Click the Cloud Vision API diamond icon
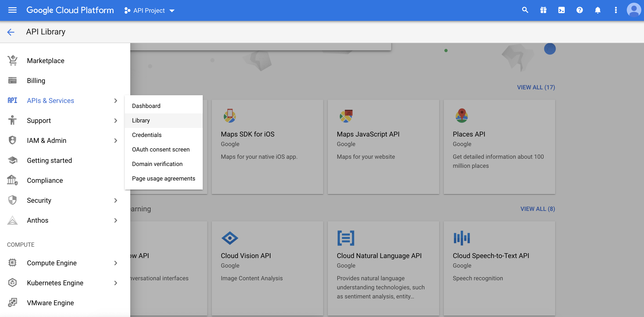This screenshot has width=644, height=317. pos(230,238)
